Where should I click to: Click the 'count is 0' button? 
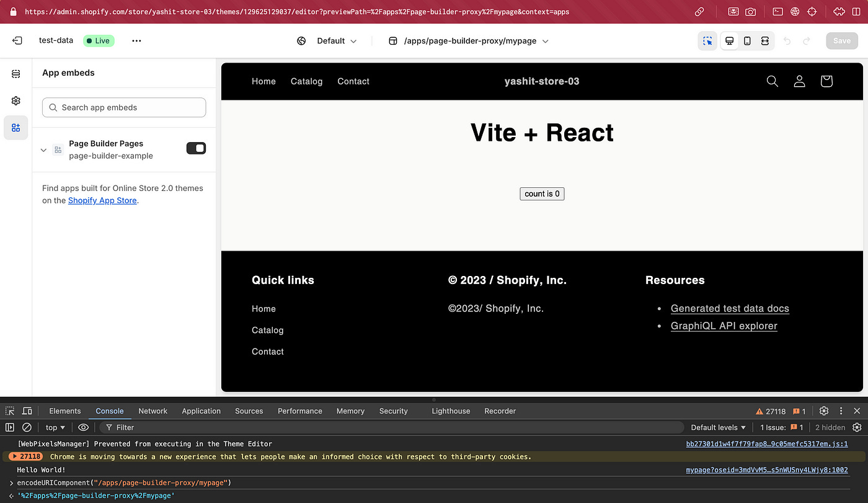tap(542, 194)
